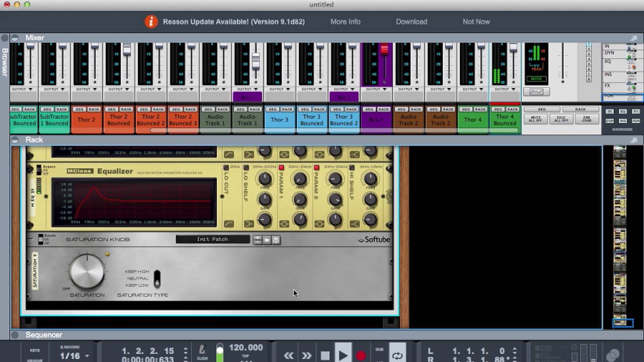The image size is (644, 362).
Task: Click the RACK button on Thor 4 channel
Action: [480, 109]
